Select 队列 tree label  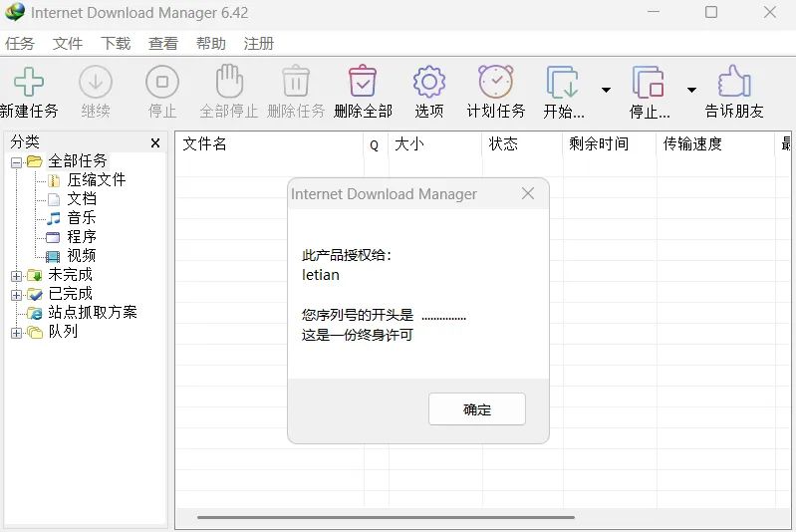coord(63,332)
